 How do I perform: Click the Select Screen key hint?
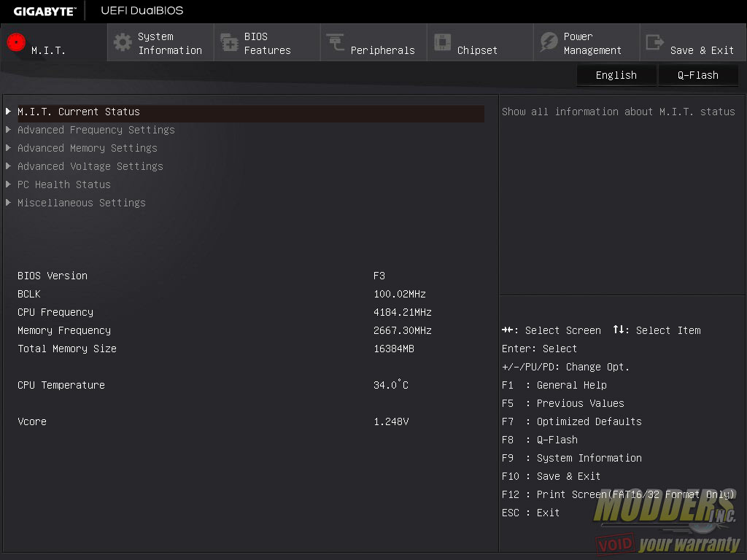[x=551, y=330]
